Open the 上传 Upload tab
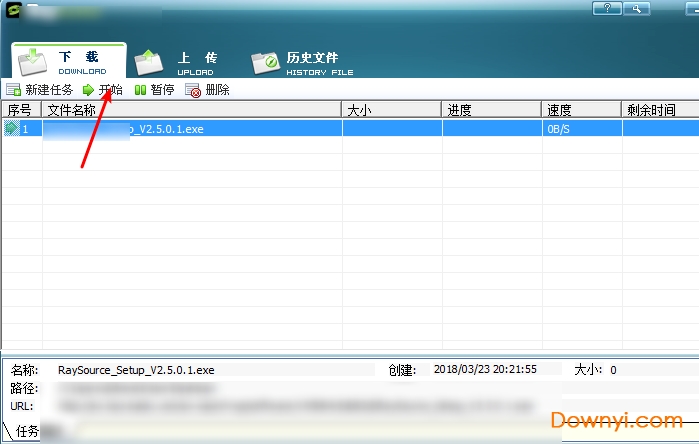 coord(180,62)
